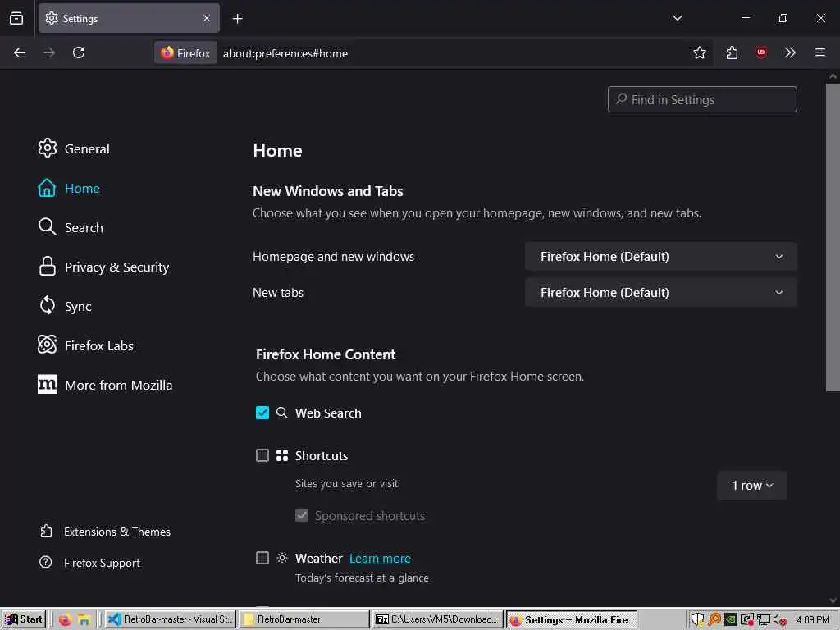
Task: Switch to the 7-Zip Downloads window
Action: 438,619
